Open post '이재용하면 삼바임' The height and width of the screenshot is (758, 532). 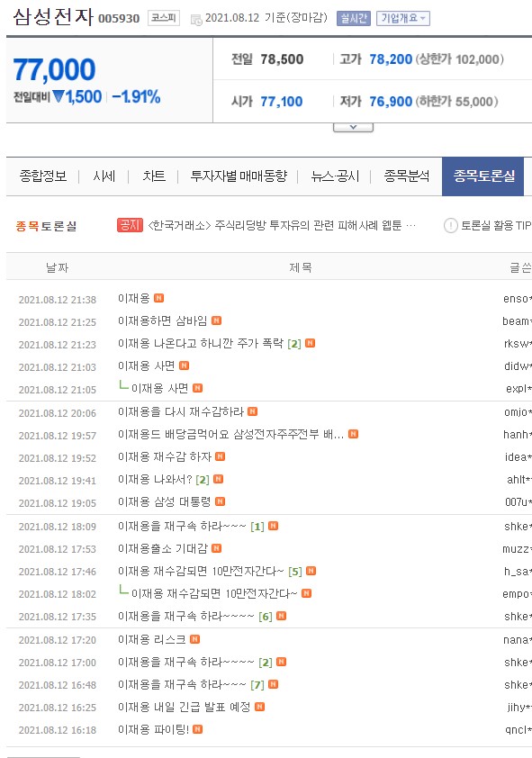click(x=163, y=320)
